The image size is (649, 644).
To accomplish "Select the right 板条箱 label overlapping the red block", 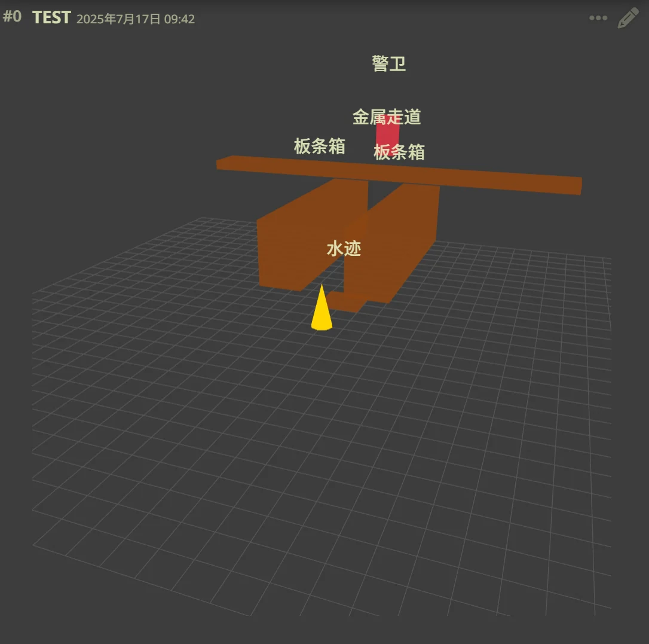I will 399,152.
